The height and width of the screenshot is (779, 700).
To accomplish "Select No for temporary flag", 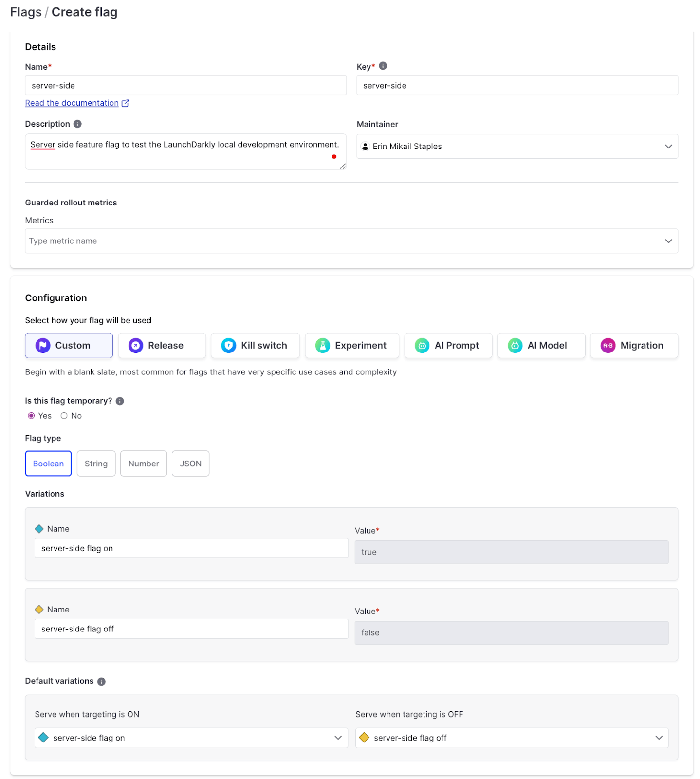I will tap(64, 416).
